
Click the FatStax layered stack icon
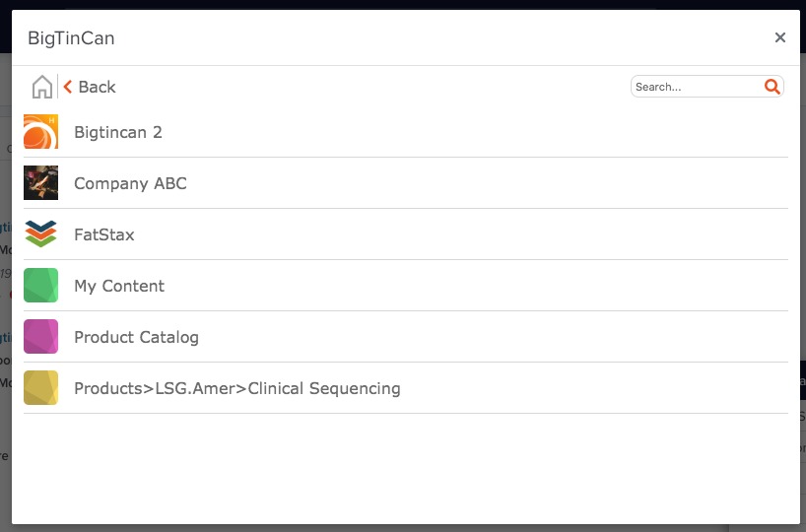click(41, 234)
